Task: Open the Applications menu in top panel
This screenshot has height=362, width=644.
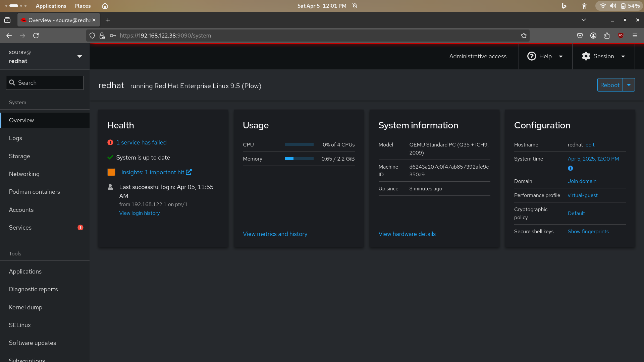Action: tap(51, 6)
